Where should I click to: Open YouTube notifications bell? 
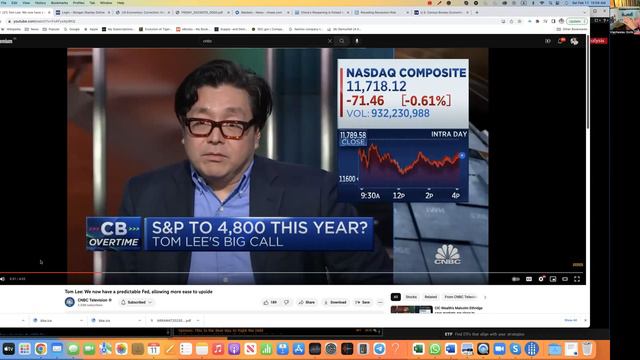click(x=561, y=41)
